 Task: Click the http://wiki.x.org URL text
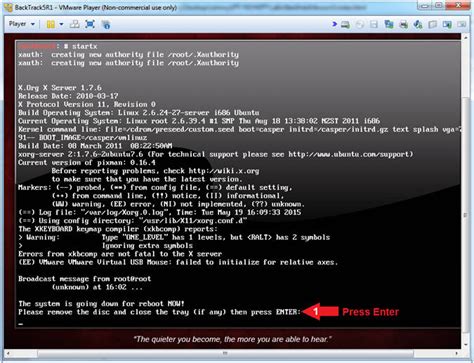(224, 171)
